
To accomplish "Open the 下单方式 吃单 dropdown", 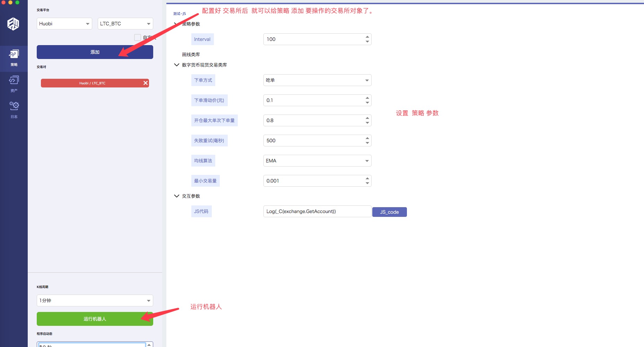I will 317,80.
